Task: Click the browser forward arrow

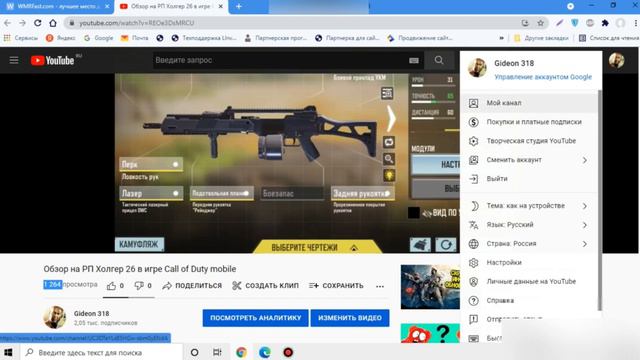Action: [x=22, y=23]
